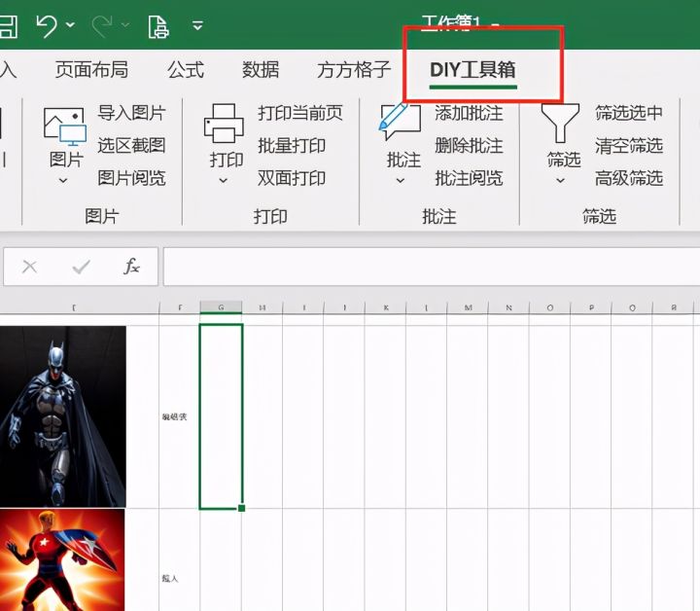The width and height of the screenshot is (700, 611).
Task: Click the Save icon in title bar
Action: (x=9, y=26)
